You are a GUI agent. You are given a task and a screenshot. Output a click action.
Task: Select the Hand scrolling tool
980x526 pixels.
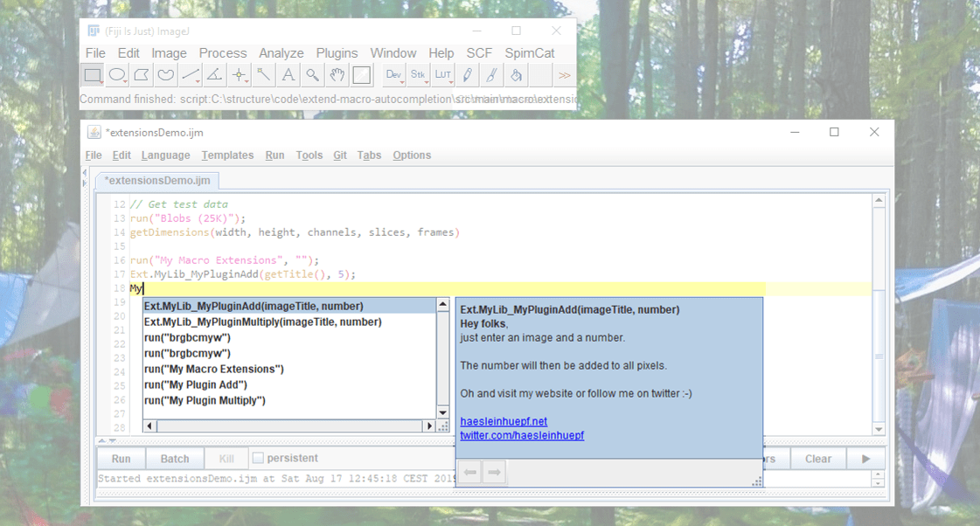pyautogui.click(x=336, y=75)
